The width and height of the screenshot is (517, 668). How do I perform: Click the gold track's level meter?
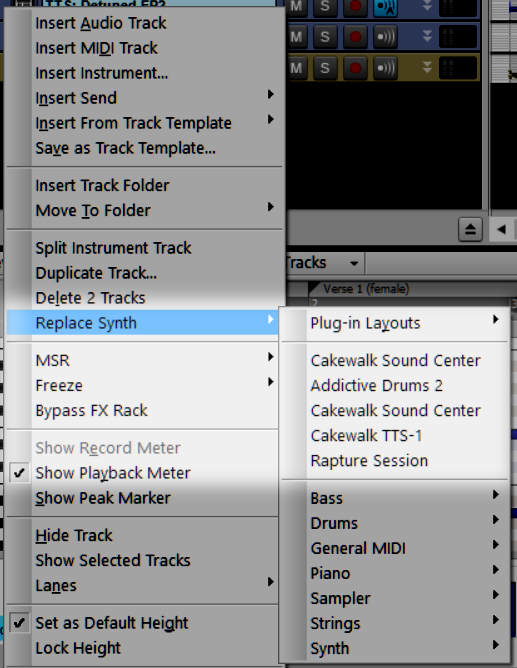point(457,68)
